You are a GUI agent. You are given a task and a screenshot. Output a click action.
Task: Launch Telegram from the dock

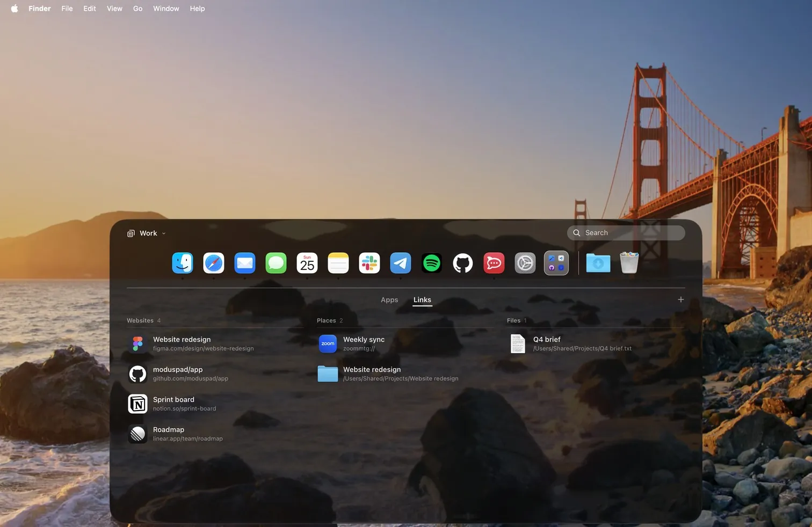click(401, 263)
